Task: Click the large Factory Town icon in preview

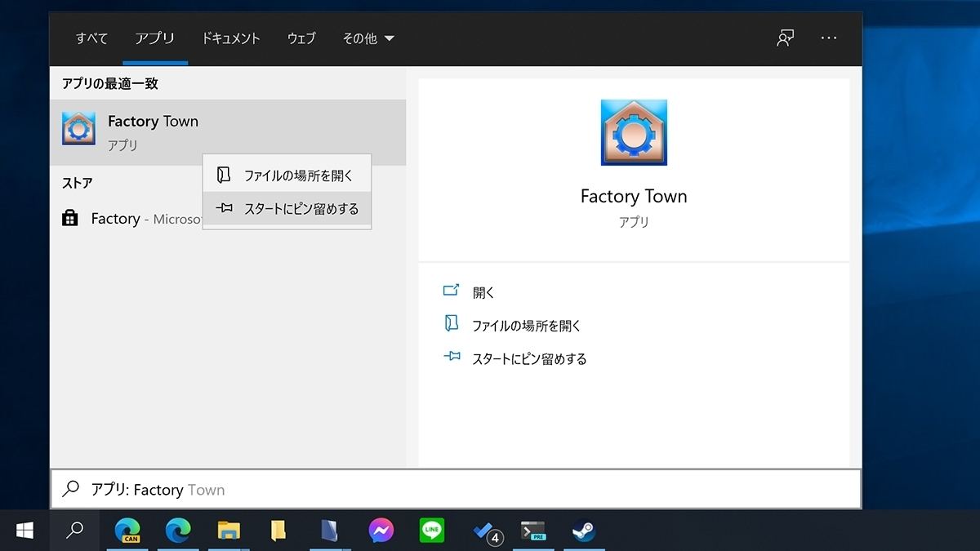Action: coord(634,133)
